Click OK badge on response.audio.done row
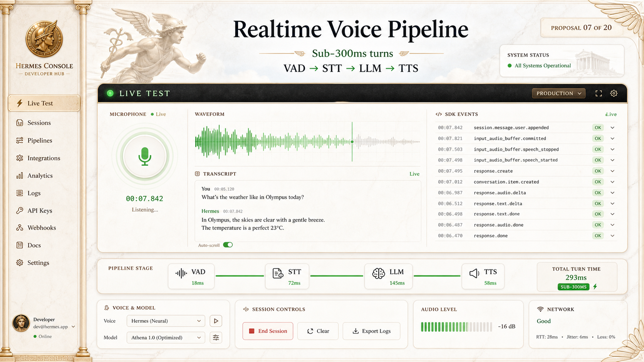Image resolution: width=644 pixels, height=362 pixels. pyautogui.click(x=598, y=225)
